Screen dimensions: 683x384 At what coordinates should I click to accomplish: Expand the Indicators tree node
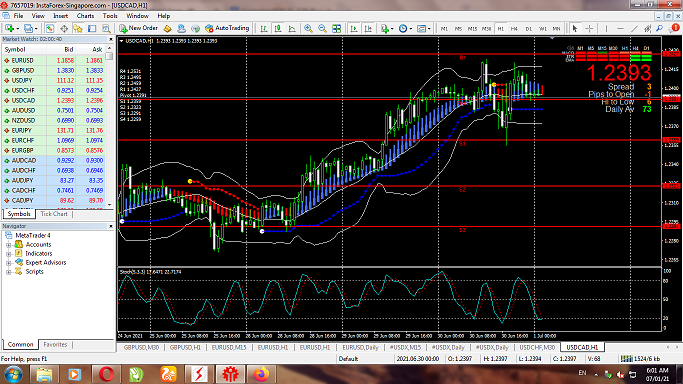click(x=8, y=254)
